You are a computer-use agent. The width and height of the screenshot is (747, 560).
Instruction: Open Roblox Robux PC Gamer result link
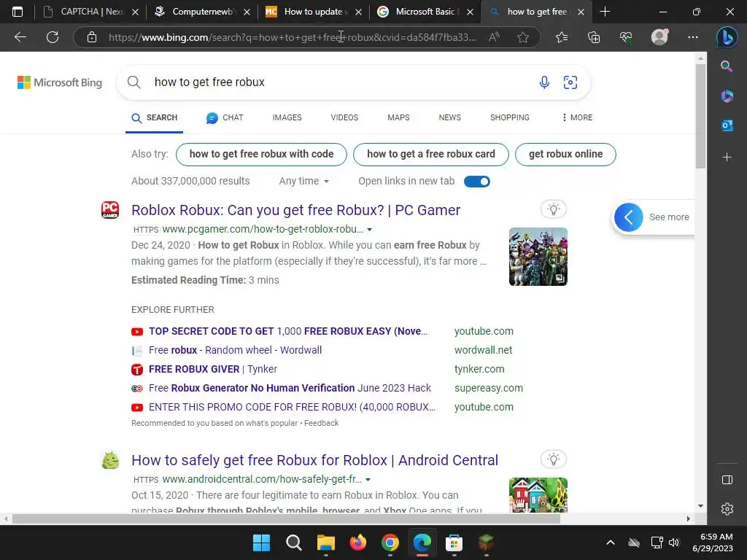pyautogui.click(x=296, y=210)
